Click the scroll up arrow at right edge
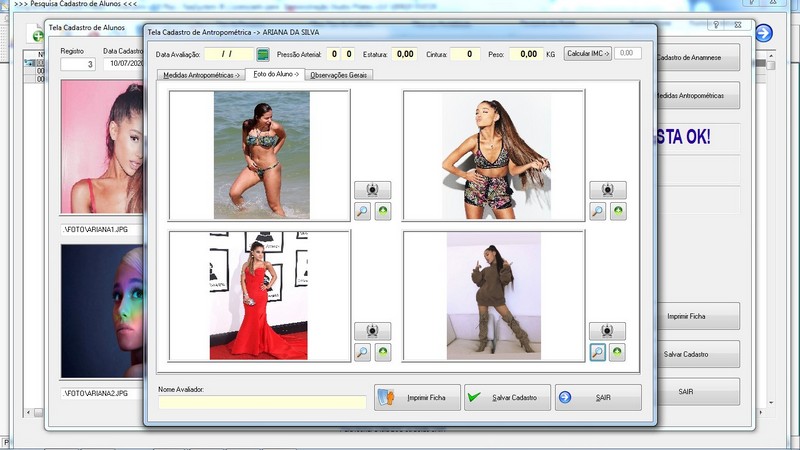The height and width of the screenshot is (450, 800). [771, 56]
